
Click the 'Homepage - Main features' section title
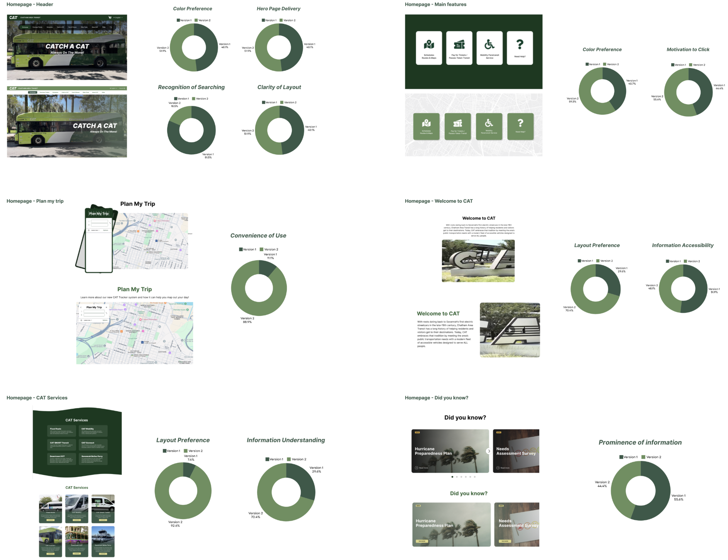click(435, 4)
